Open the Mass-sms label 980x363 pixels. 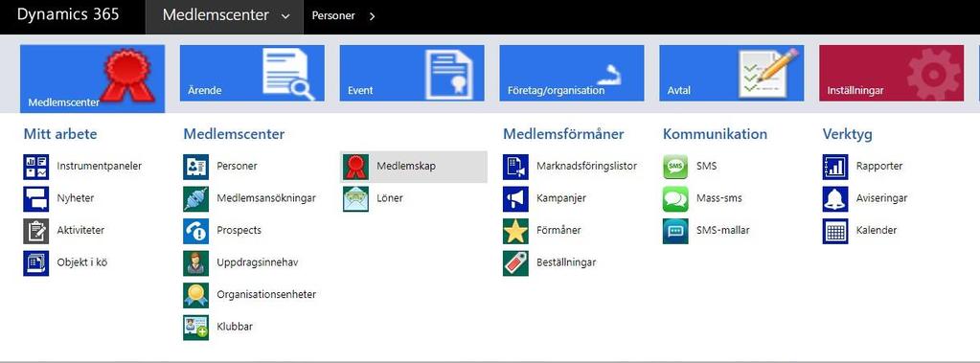pyautogui.click(x=719, y=198)
